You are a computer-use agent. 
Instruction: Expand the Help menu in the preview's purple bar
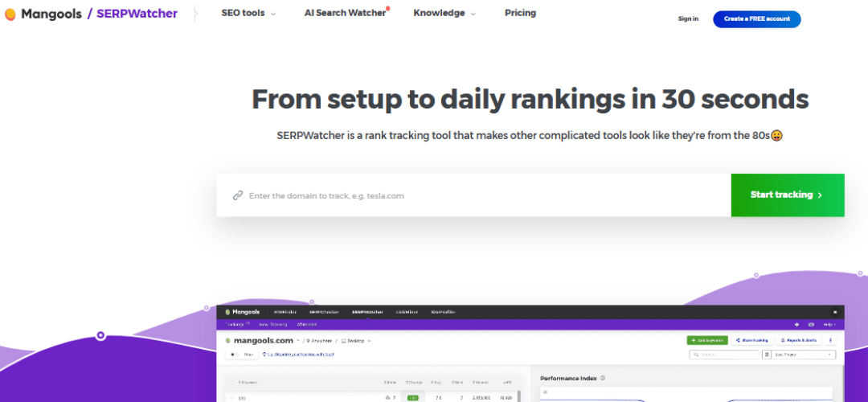[x=829, y=325]
